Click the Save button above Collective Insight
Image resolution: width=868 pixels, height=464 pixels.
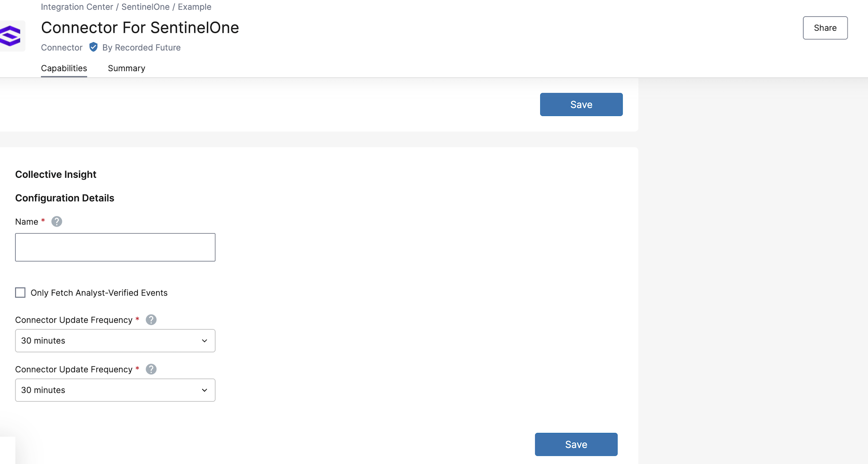coord(581,104)
